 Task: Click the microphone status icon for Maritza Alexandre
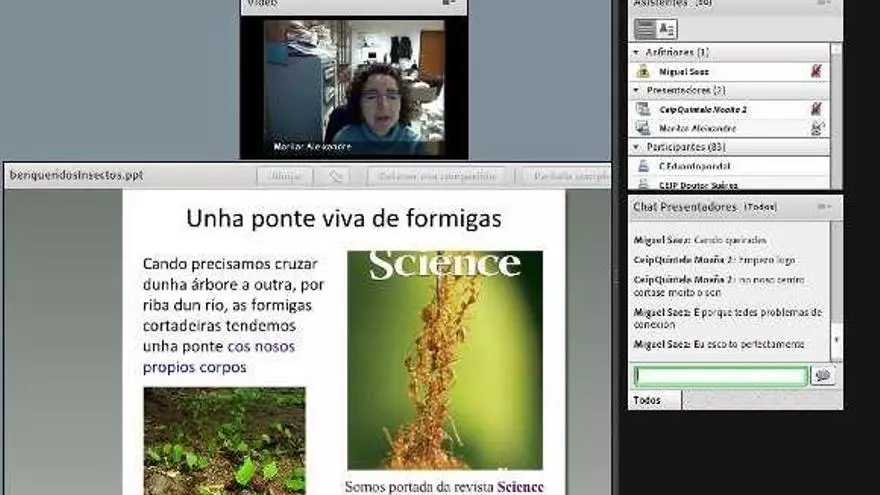coord(816,128)
